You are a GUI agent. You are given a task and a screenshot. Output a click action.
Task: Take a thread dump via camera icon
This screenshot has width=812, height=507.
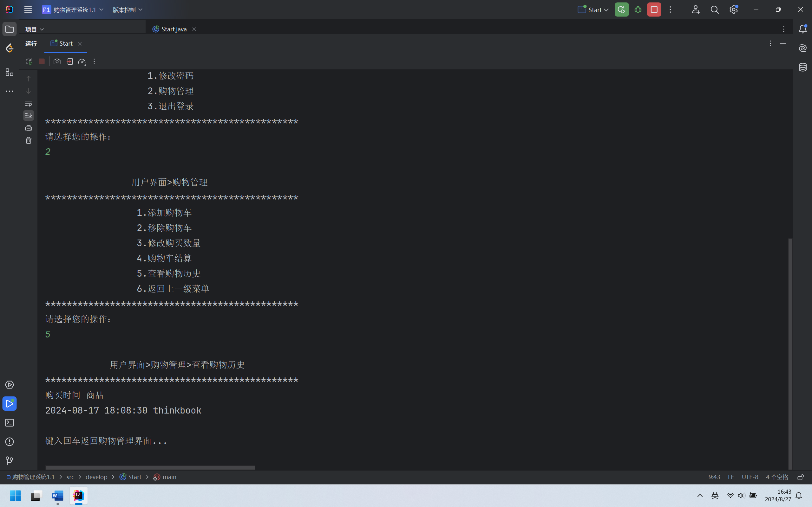[x=57, y=62]
